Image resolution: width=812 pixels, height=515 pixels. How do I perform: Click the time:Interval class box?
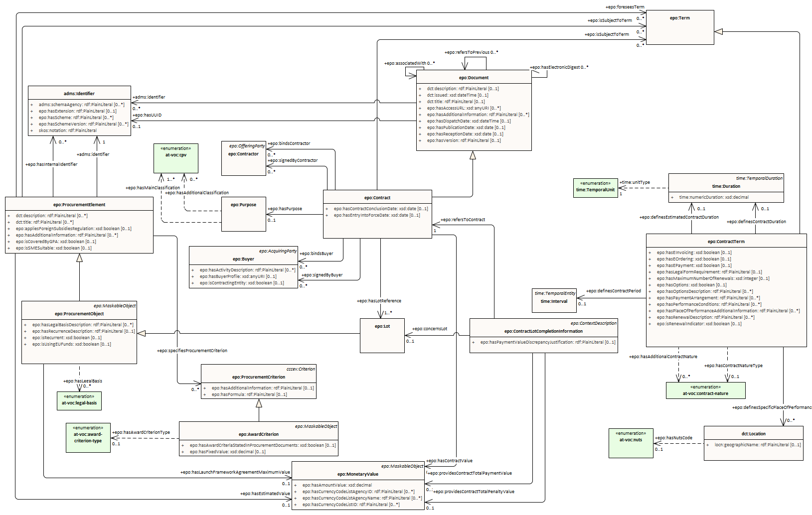tap(554, 300)
